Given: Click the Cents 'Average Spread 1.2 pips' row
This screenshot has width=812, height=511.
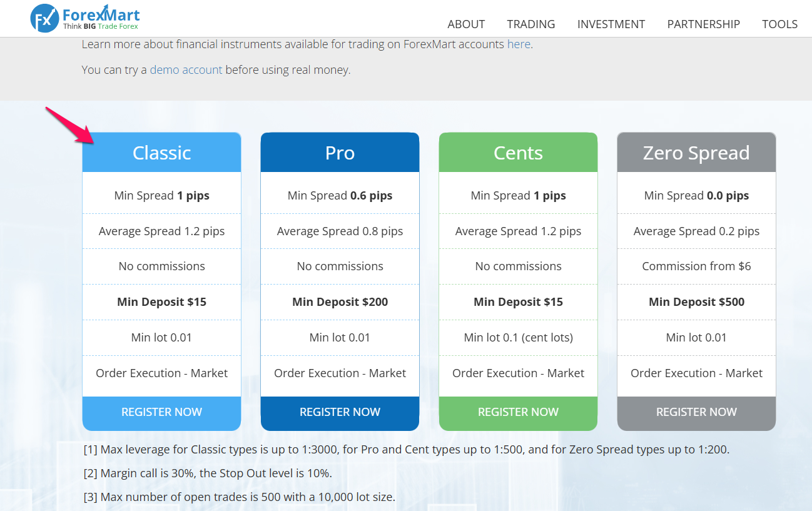Looking at the screenshot, I should (518, 231).
